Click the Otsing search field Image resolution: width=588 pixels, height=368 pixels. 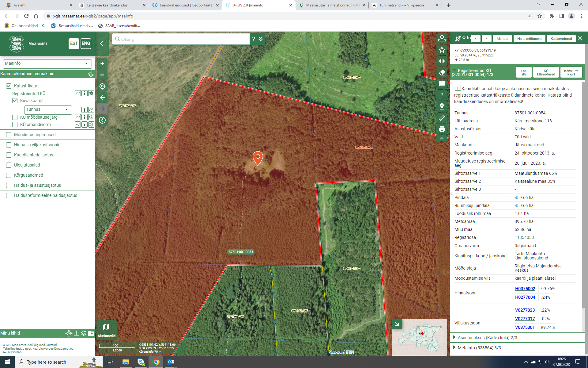(184, 39)
